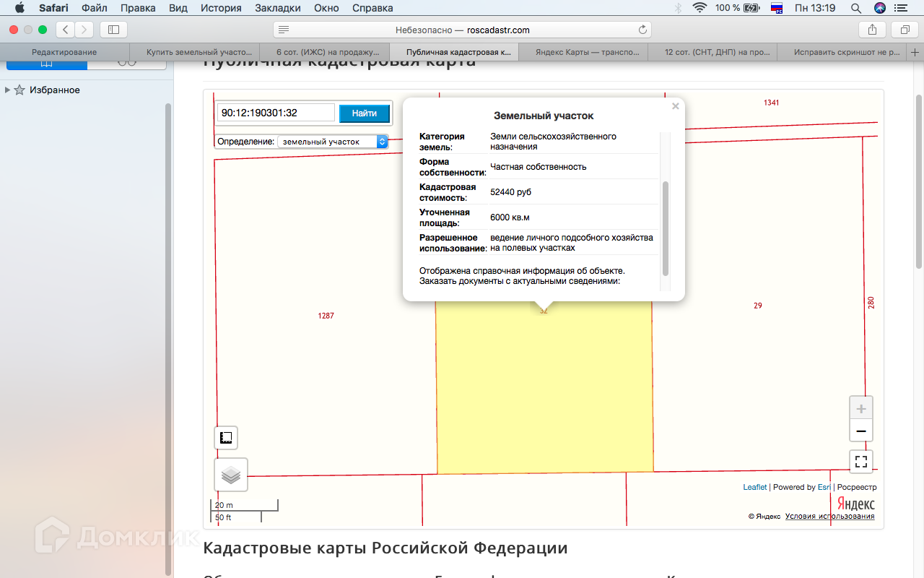Click the Safari address bar
This screenshot has width=924, height=578.
pyautogui.click(x=462, y=30)
